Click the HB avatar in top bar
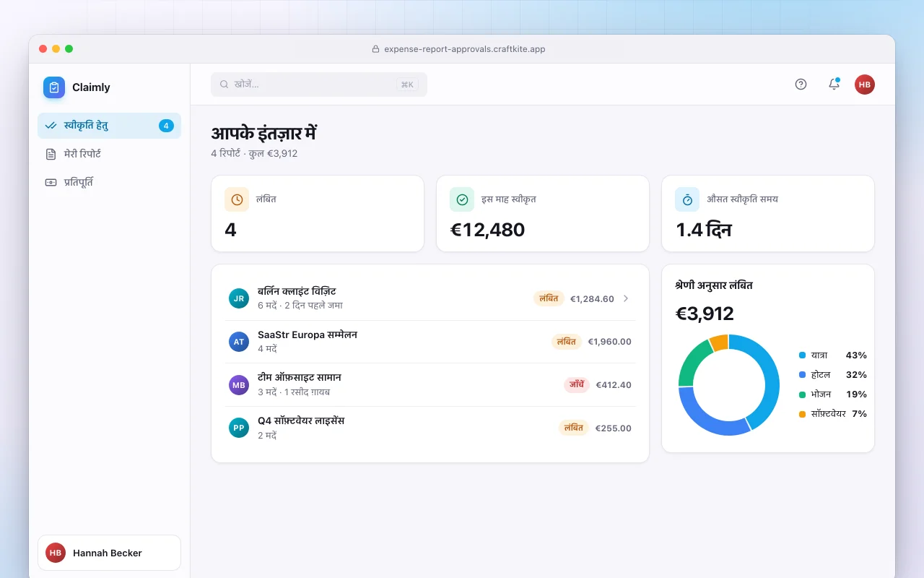The width and height of the screenshot is (924, 578). (x=865, y=85)
